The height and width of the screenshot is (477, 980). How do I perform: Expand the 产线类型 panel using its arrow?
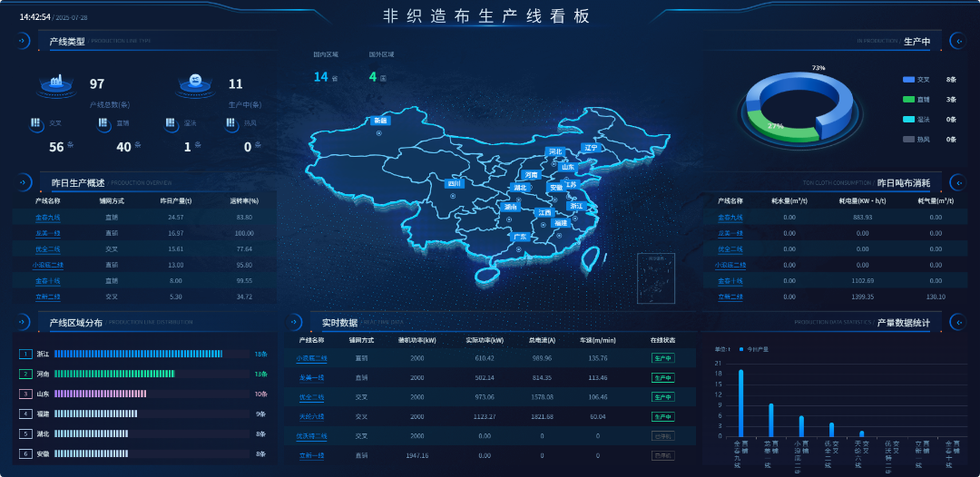[21, 41]
